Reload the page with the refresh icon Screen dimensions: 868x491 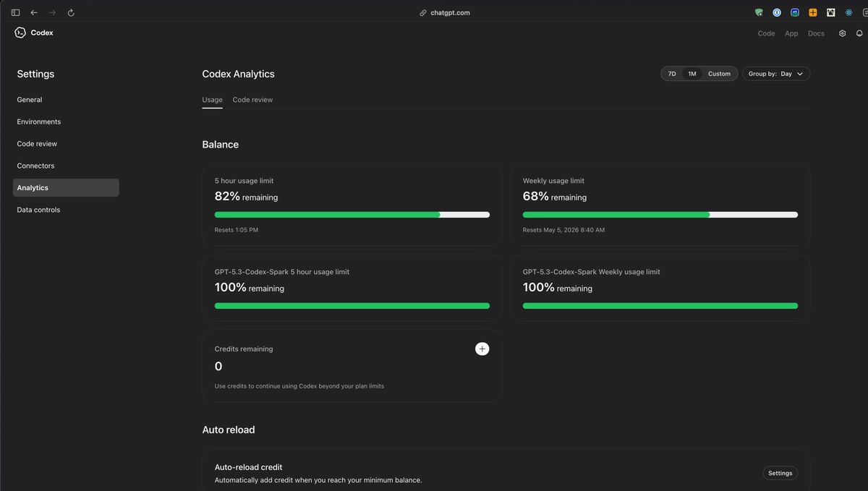71,12
